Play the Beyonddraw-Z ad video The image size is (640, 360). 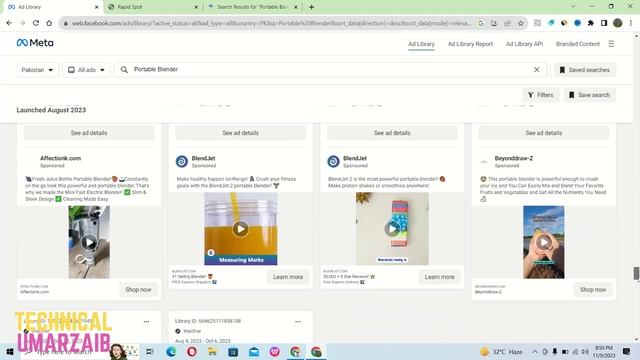click(x=544, y=242)
